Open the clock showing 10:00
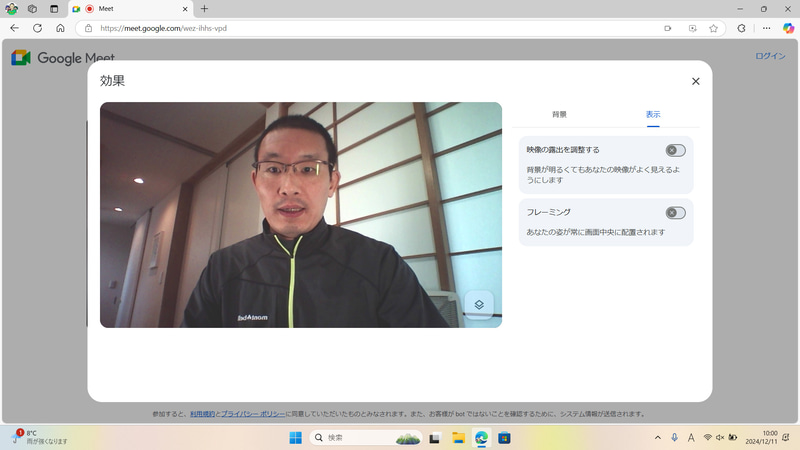Screen dimensions: 800x450 click(x=761, y=437)
